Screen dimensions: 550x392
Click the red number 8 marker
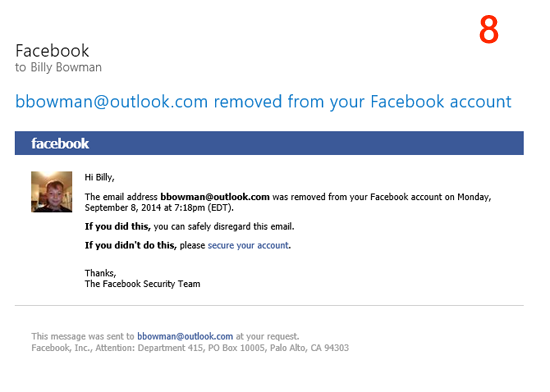click(489, 30)
